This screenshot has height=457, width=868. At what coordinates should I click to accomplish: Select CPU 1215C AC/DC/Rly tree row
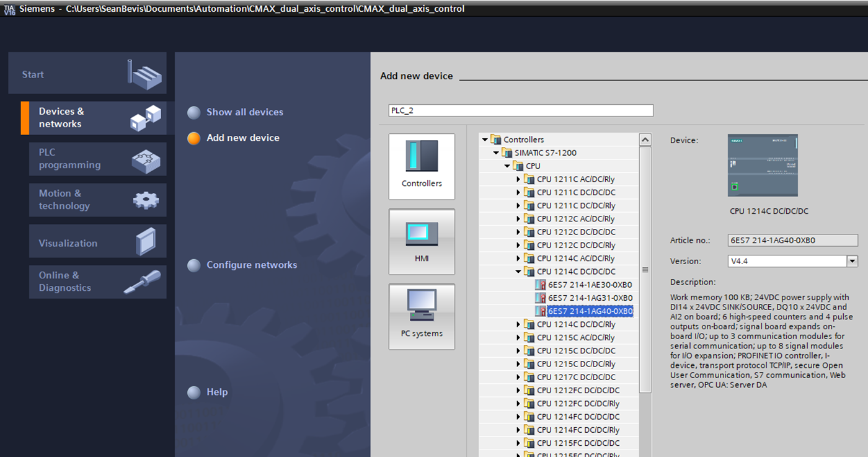(576, 337)
